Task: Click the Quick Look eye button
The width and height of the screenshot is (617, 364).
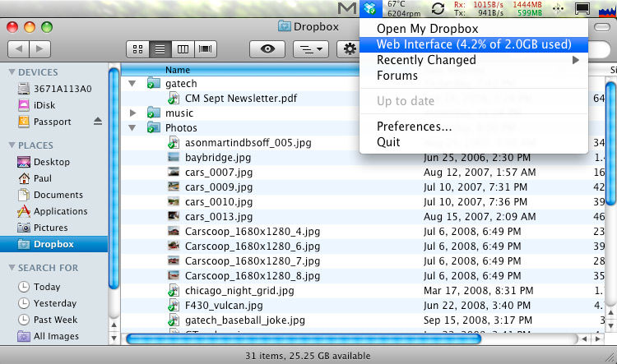Action: click(x=267, y=49)
